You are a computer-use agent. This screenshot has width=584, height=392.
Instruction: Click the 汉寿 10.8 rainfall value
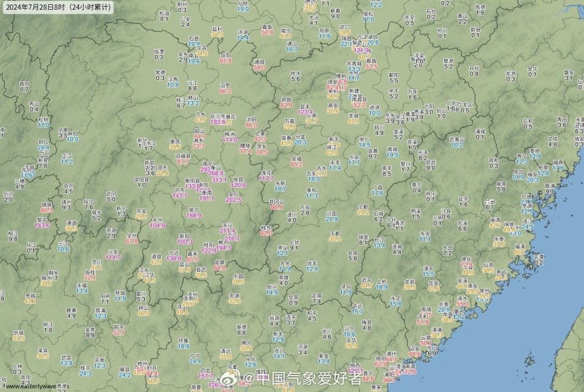pyautogui.click(x=172, y=82)
